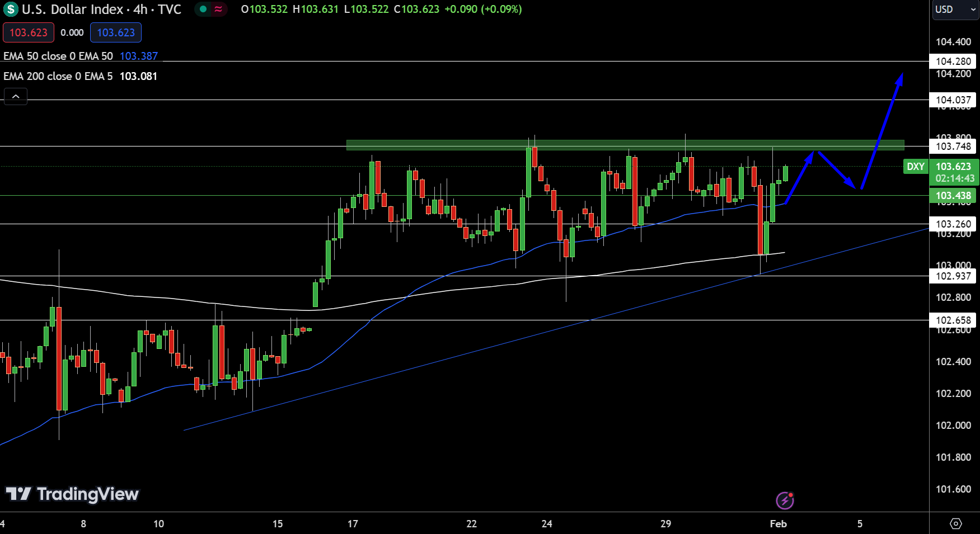Click the 102.000 price scale label

953,426
